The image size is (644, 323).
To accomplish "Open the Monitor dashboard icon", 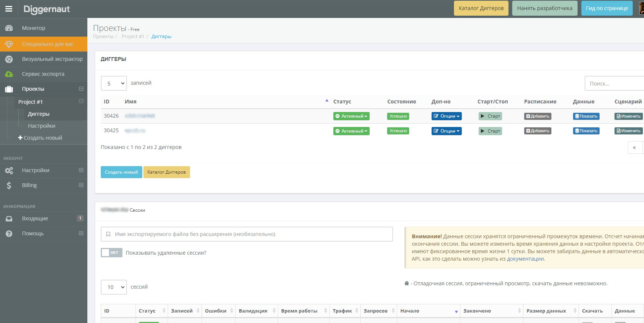I will coord(9,28).
